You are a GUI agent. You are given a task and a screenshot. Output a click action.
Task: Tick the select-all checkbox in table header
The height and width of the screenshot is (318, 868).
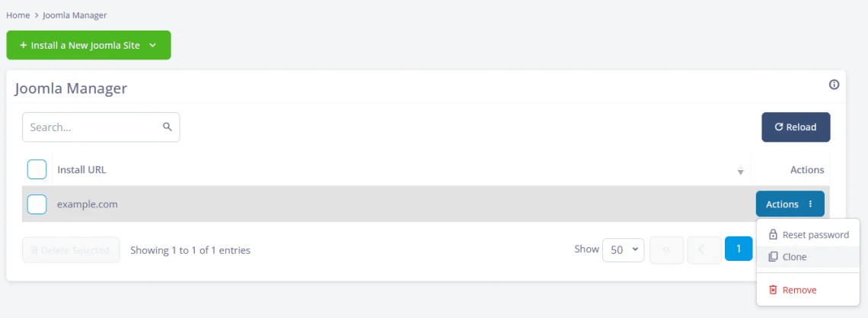(37, 169)
